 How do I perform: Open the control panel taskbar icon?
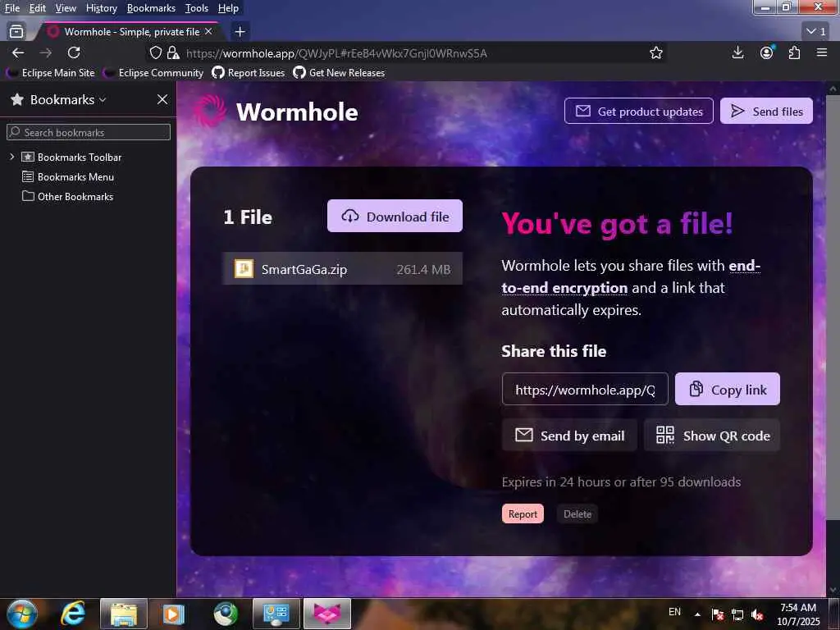click(276, 614)
